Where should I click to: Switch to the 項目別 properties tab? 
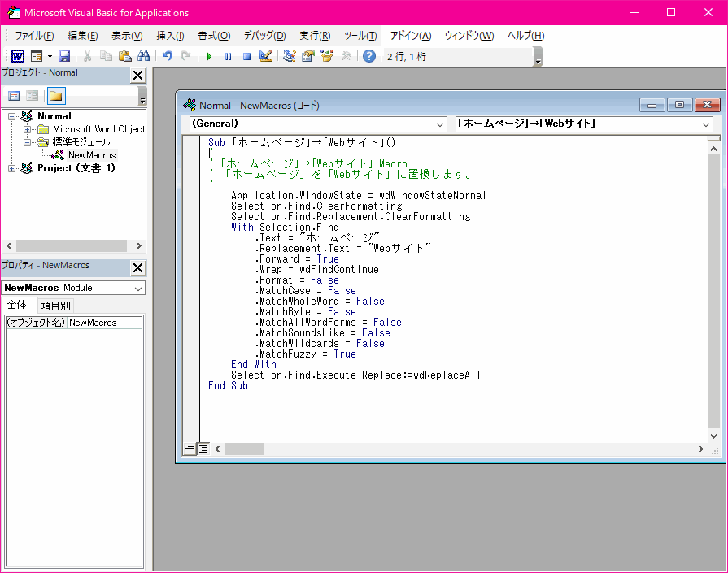pyautogui.click(x=55, y=306)
